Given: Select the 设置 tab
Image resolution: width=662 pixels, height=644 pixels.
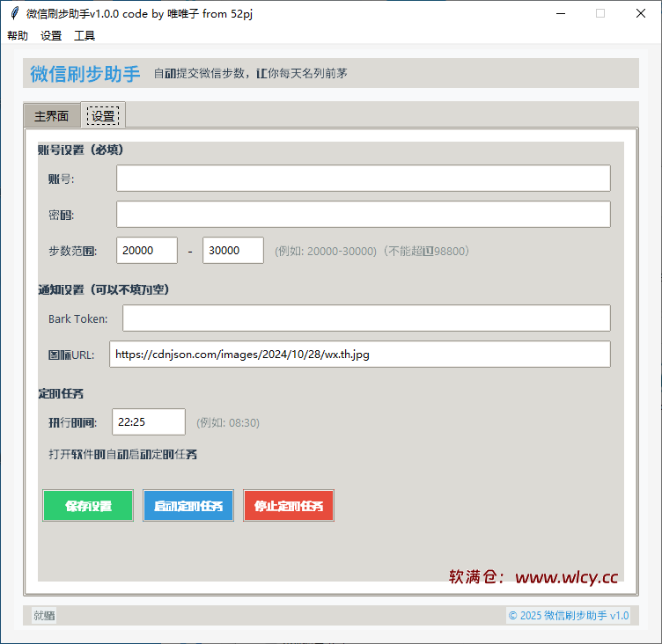Looking at the screenshot, I should 103,115.
